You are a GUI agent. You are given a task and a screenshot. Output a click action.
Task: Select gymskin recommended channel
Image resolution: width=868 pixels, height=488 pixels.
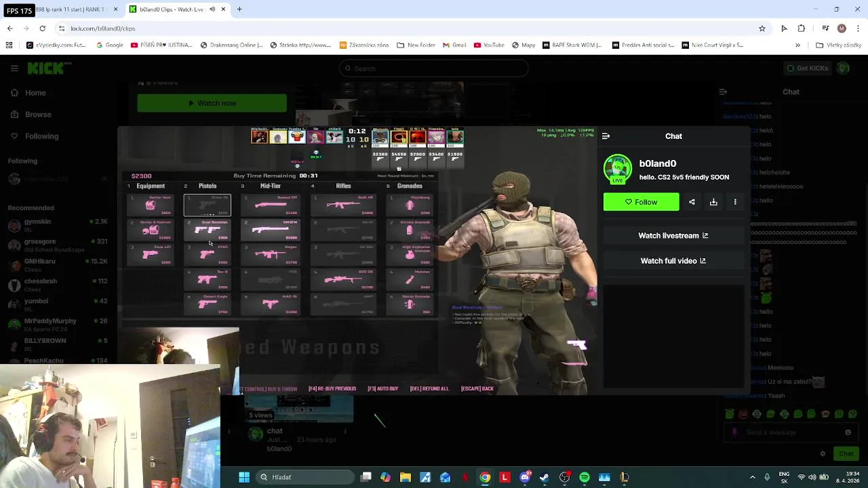pyautogui.click(x=57, y=225)
